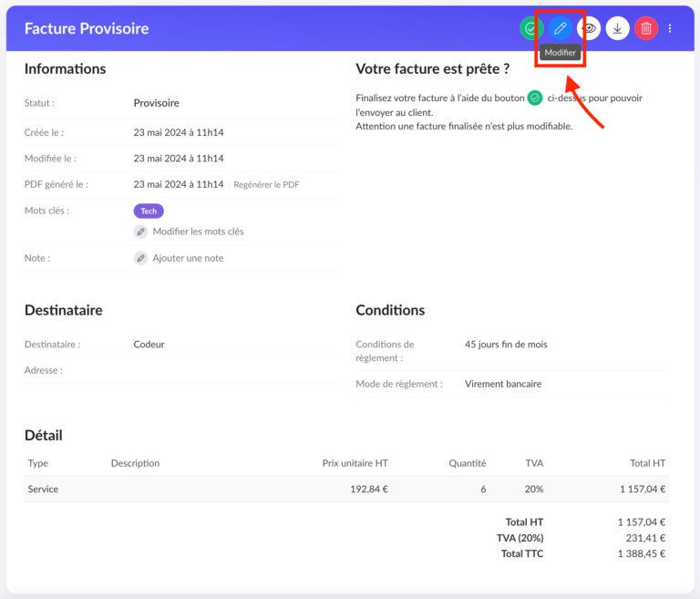Delete the invoice with red trash icon
The height and width of the screenshot is (599, 700).
point(645,28)
